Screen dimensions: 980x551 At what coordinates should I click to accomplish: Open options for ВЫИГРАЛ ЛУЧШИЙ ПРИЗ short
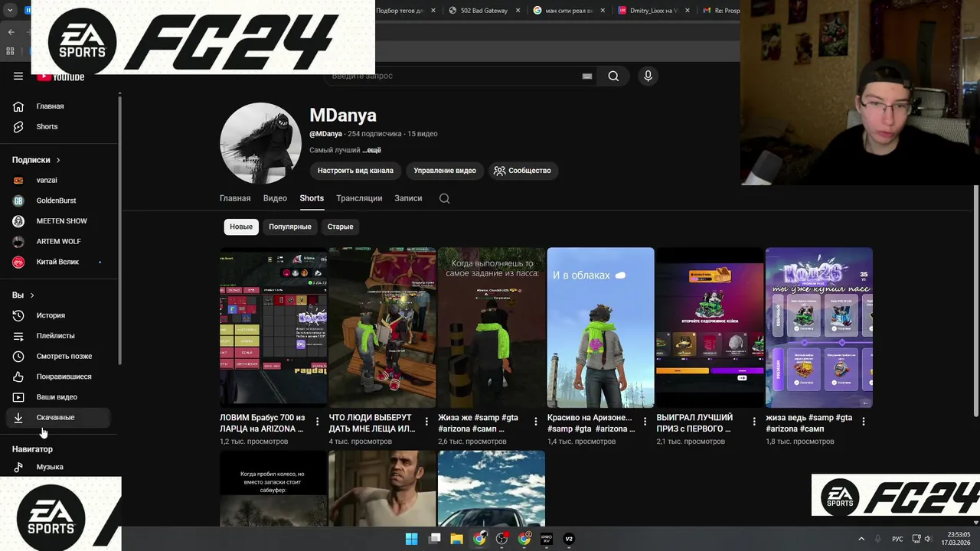[754, 422]
